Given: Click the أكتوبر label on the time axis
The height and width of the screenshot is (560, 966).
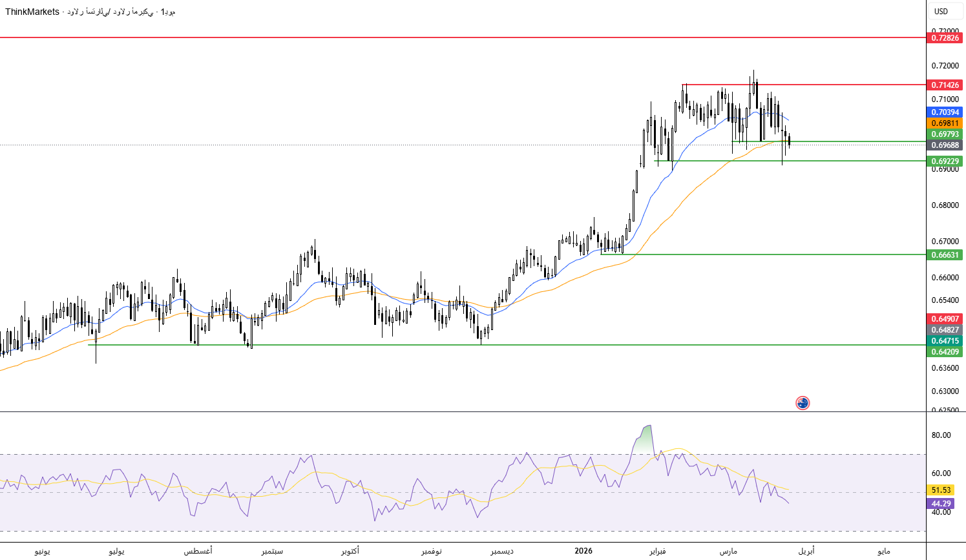Looking at the screenshot, I should tap(350, 551).
